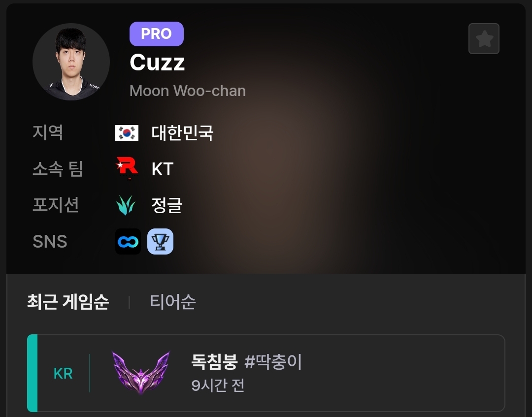Click the 대한민국 region text
This screenshot has width=532, height=417.
(182, 133)
